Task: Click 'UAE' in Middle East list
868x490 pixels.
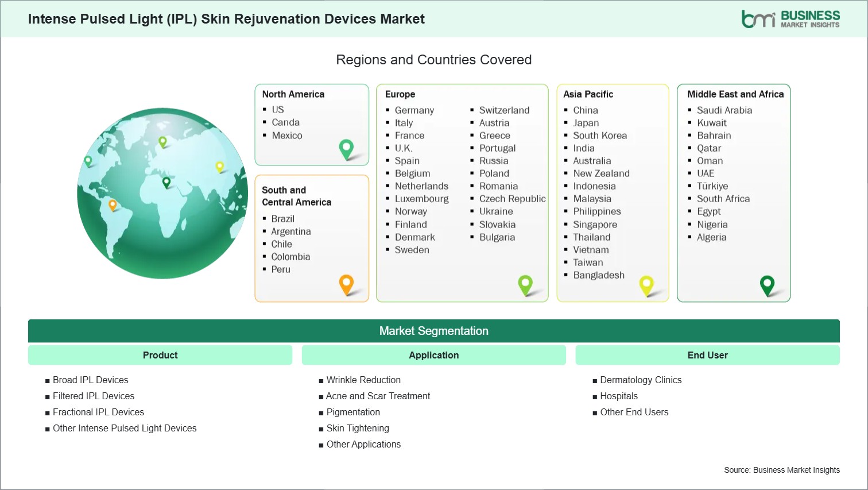Action: (706, 173)
